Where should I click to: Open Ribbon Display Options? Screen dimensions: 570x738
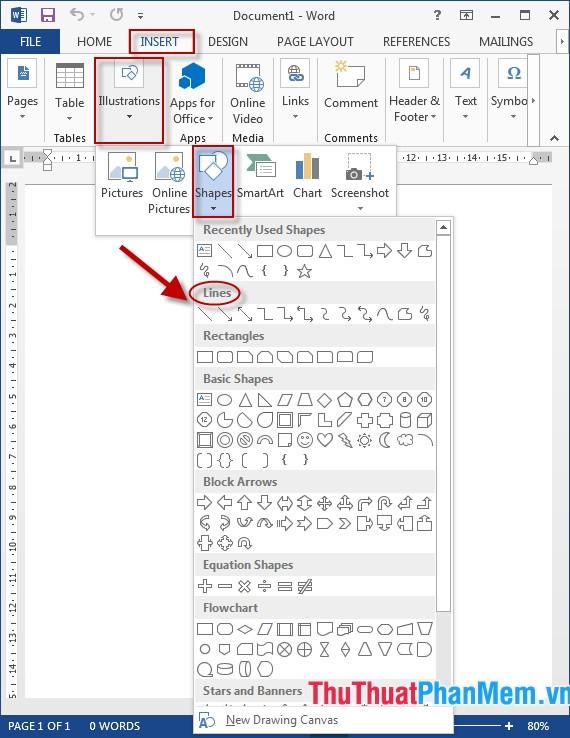466,15
